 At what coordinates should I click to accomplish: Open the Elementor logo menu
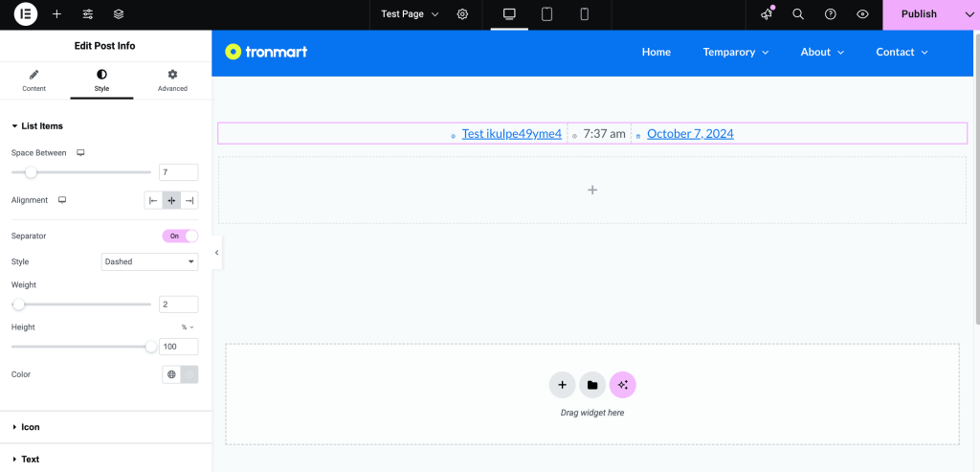point(26,14)
